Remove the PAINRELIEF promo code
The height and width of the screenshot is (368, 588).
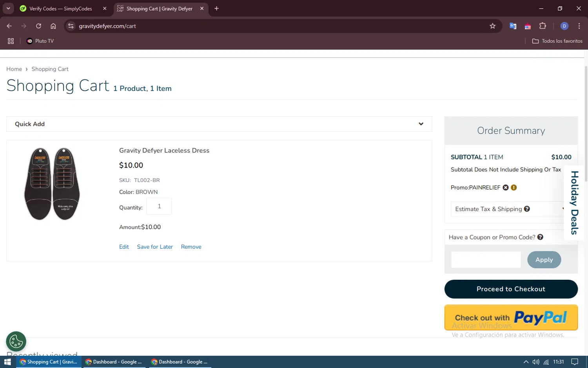[506, 188]
